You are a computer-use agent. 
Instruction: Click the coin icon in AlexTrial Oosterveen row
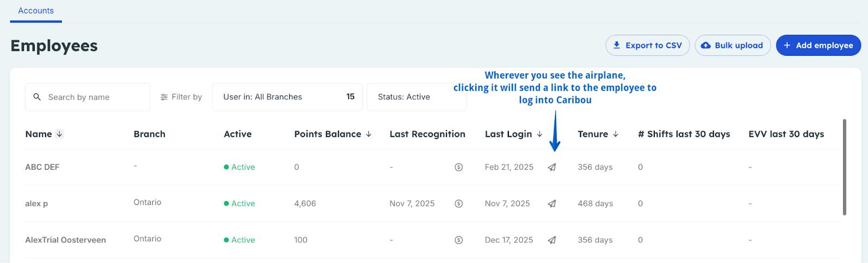click(458, 240)
